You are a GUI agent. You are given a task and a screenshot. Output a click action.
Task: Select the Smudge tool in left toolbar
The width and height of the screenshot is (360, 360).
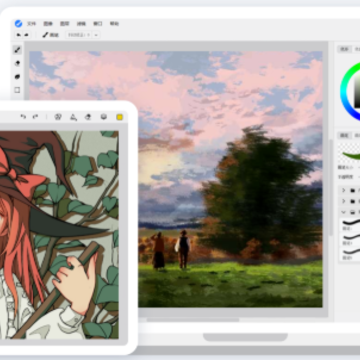coord(17,77)
